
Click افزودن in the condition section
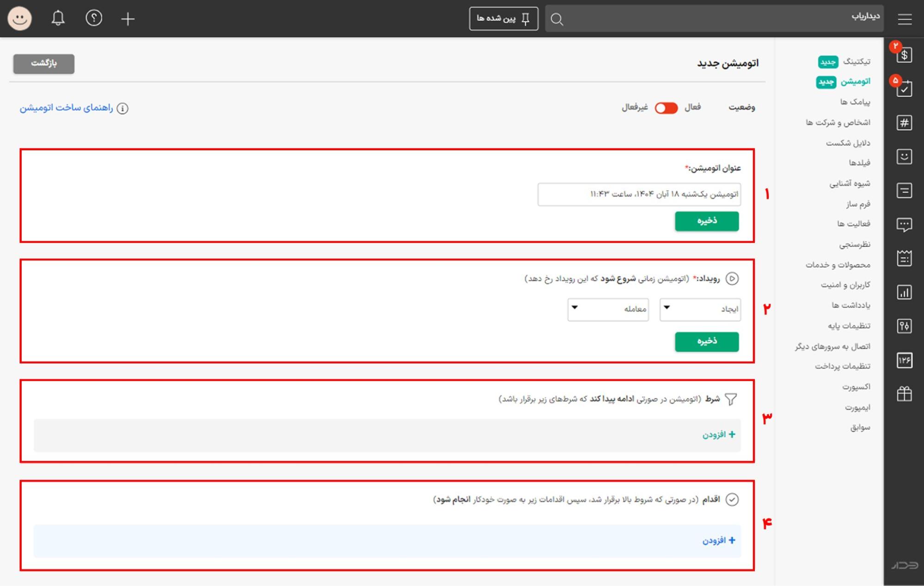718,435
